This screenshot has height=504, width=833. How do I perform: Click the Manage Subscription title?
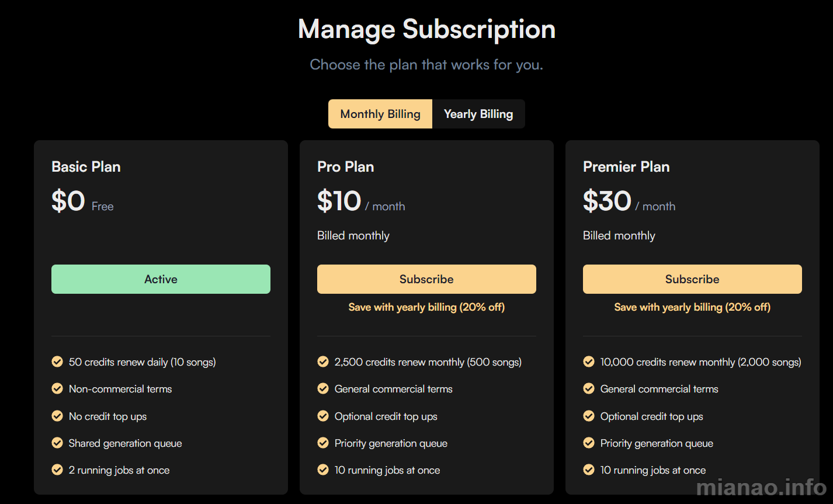pos(426,29)
